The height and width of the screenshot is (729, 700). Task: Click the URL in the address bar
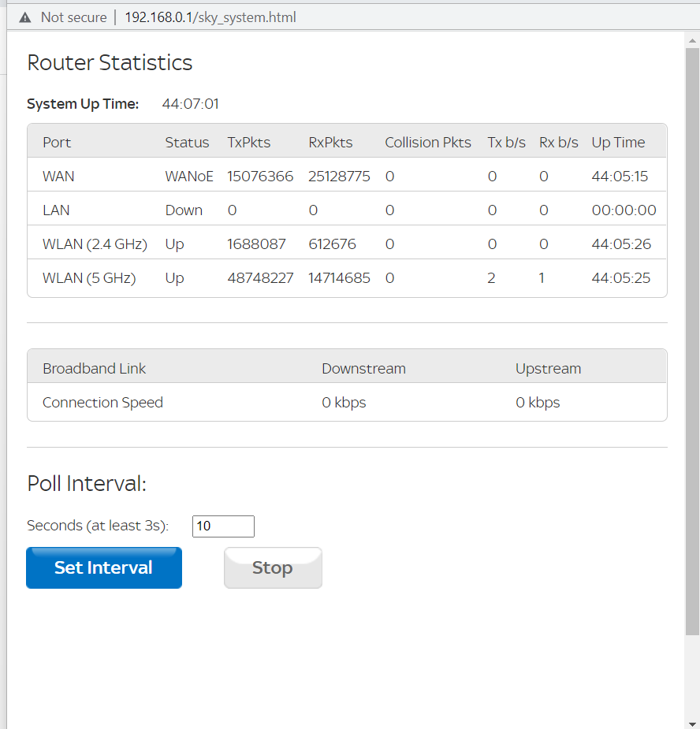210,17
